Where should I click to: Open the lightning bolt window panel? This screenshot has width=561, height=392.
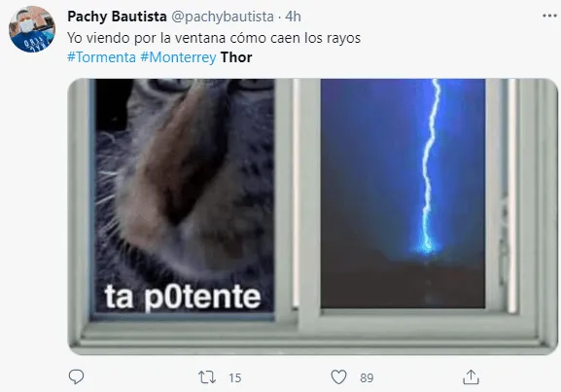pyautogui.click(x=403, y=194)
